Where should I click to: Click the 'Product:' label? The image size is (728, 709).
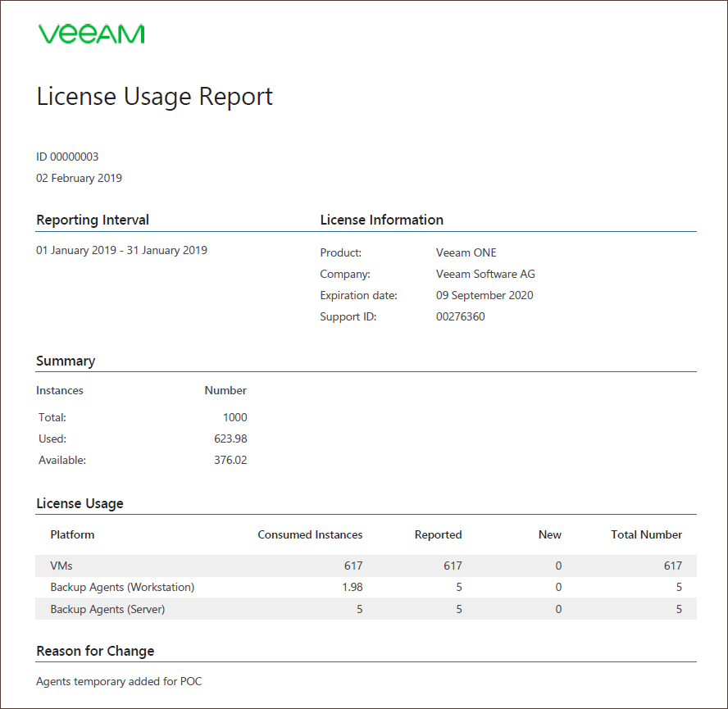[341, 253]
